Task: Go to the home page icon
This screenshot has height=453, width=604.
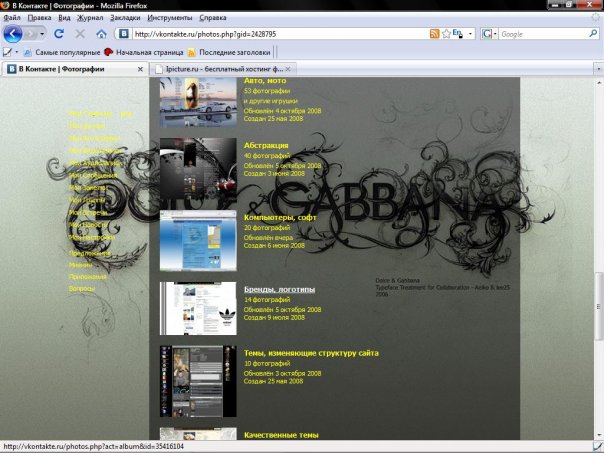Action: point(101,34)
